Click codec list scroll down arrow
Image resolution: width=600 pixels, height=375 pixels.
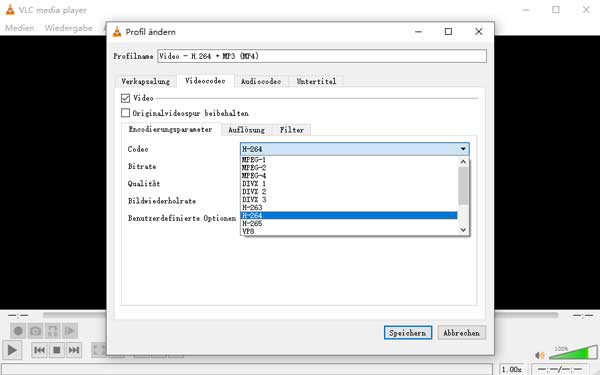point(463,230)
